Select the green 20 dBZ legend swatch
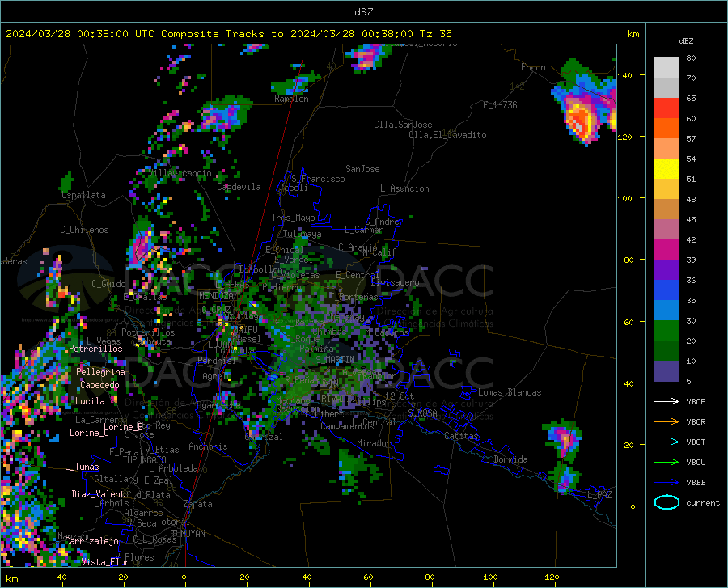Image resolution: width=728 pixels, height=588 pixels. click(x=667, y=331)
